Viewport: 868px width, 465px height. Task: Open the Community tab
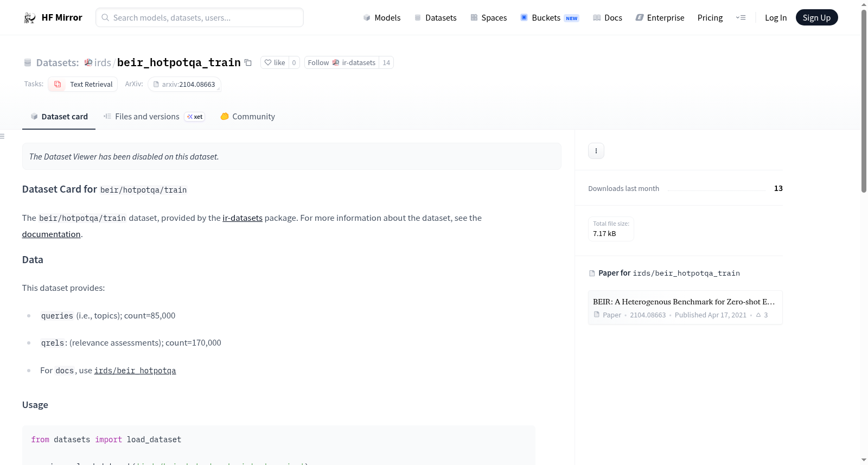(x=247, y=117)
